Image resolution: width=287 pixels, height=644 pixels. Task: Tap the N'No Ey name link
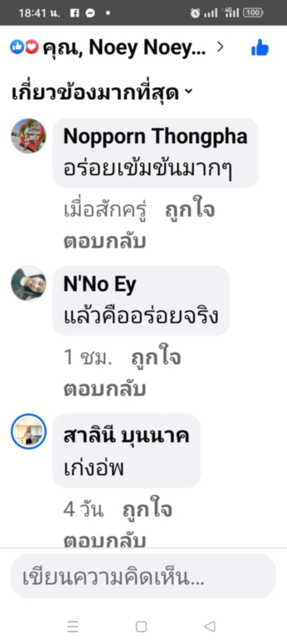(99, 284)
